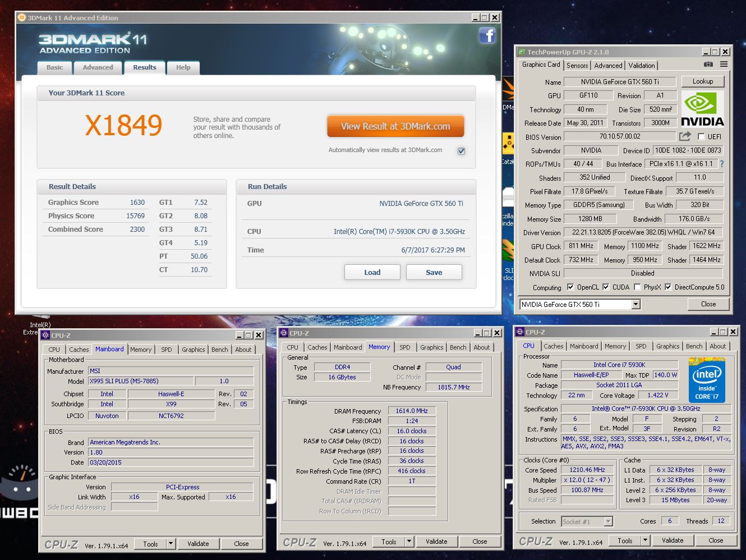Select the SPD tab in Memory CPU-Z window
The width and height of the screenshot is (746, 560).
[x=404, y=347]
